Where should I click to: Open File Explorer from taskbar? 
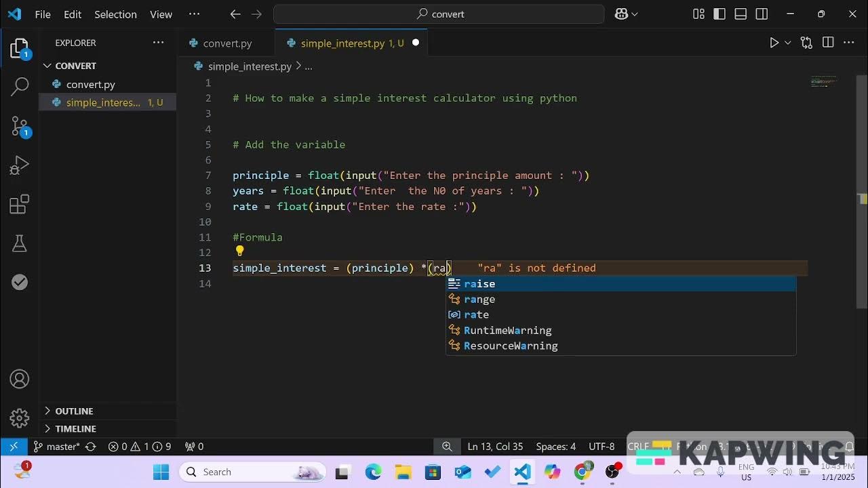click(403, 472)
